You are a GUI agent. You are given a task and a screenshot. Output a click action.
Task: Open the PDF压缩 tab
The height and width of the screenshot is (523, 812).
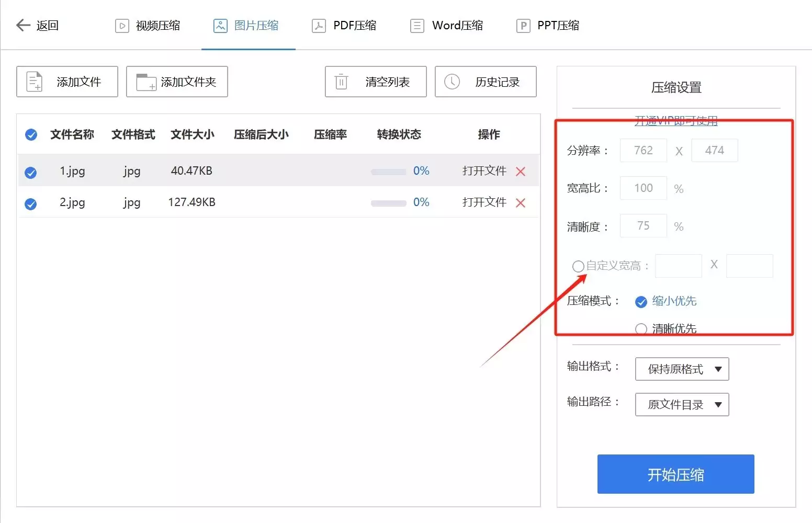pyautogui.click(x=344, y=25)
